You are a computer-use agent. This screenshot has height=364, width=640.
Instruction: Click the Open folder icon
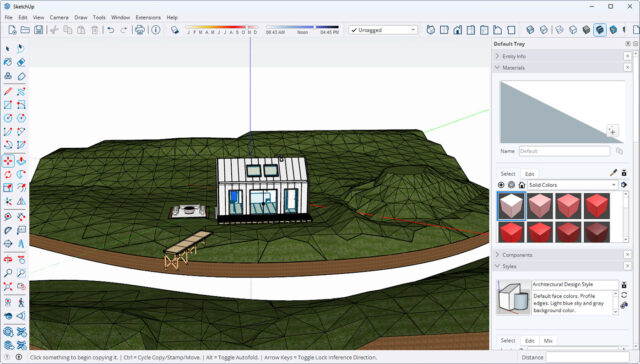(x=25, y=30)
